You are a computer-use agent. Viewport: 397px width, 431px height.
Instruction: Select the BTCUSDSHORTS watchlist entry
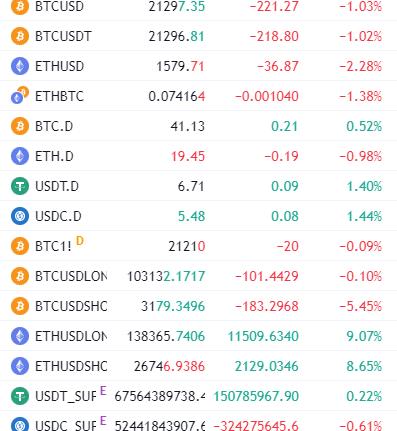pyautogui.click(x=198, y=306)
